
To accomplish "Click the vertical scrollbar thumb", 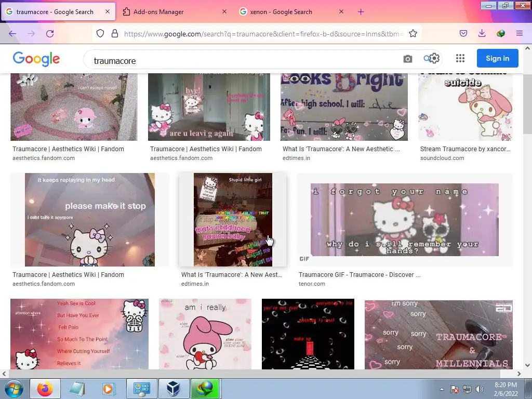I will coord(527,103).
